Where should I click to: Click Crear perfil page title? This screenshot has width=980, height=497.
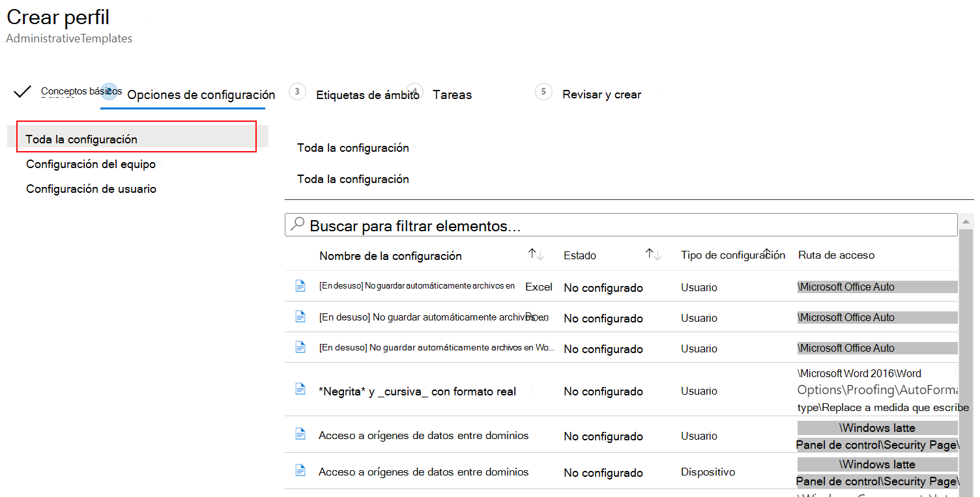[58, 17]
